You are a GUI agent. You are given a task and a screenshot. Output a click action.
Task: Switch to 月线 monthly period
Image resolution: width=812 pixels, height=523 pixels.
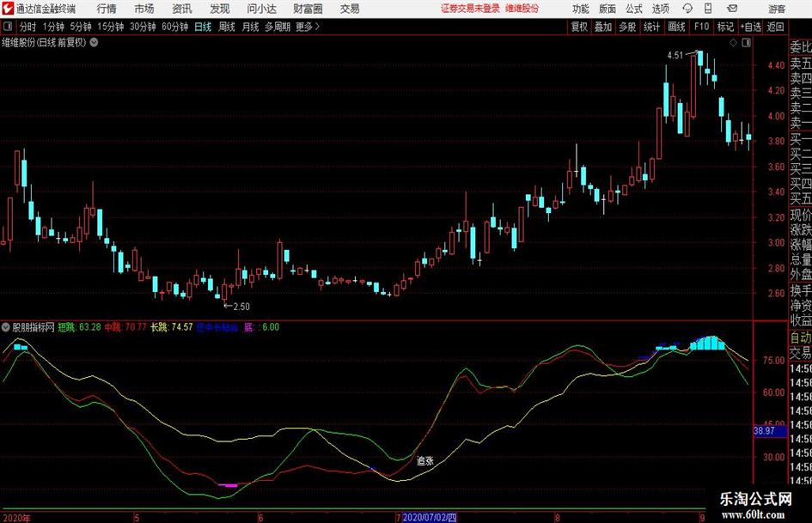(x=250, y=27)
